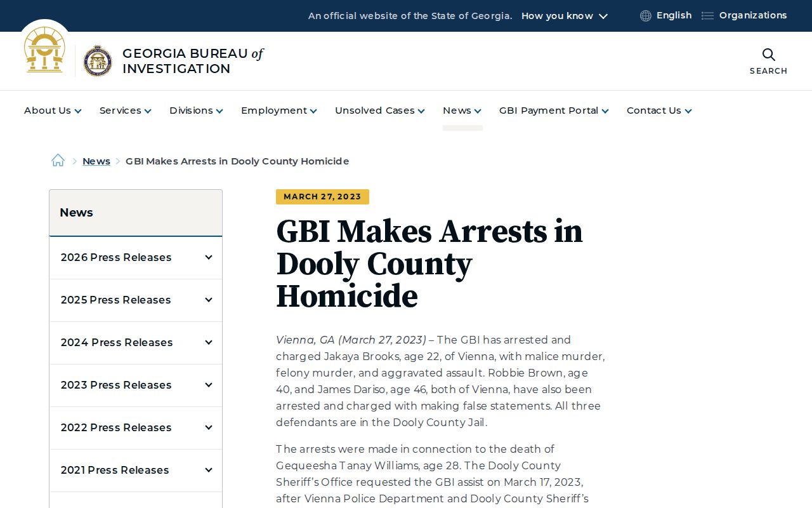The image size is (812, 508).
Task: Expand 2025 Press Releases chevron
Action: click(208, 300)
